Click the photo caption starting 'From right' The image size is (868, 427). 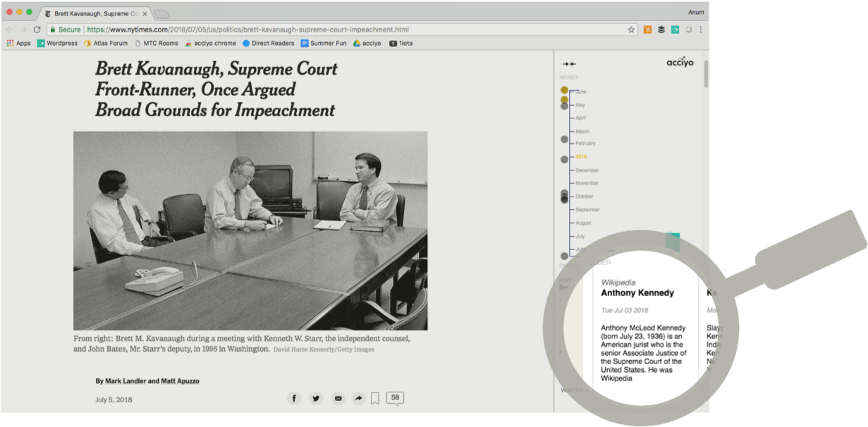(242, 343)
